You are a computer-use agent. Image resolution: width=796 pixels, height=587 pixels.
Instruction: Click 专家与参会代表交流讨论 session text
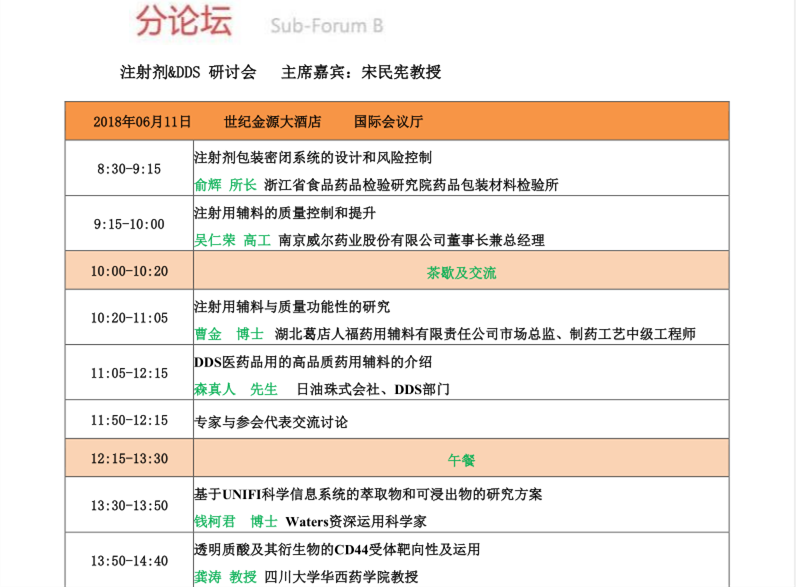pyautogui.click(x=271, y=422)
